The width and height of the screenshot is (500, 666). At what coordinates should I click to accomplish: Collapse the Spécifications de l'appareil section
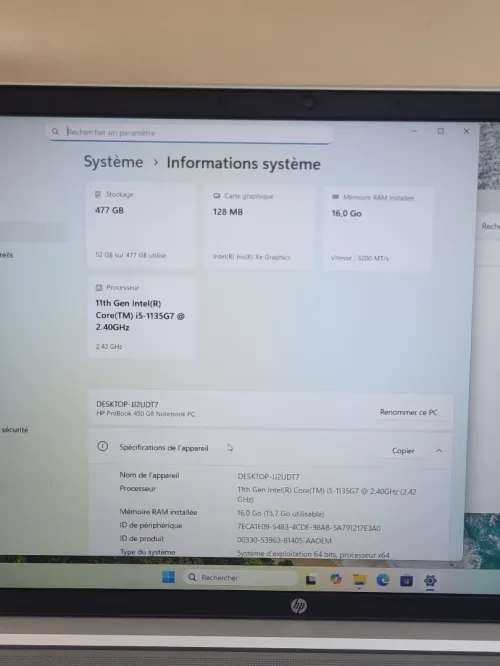click(x=439, y=451)
